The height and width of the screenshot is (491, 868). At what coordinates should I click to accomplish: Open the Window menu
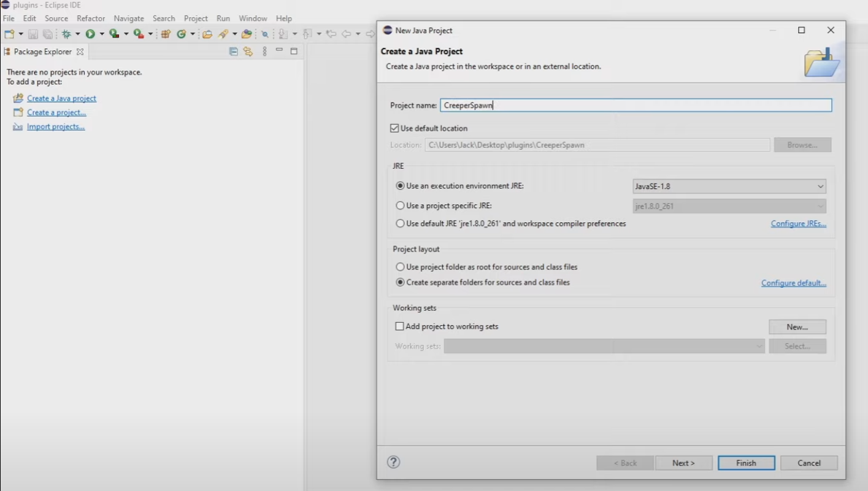click(x=253, y=18)
